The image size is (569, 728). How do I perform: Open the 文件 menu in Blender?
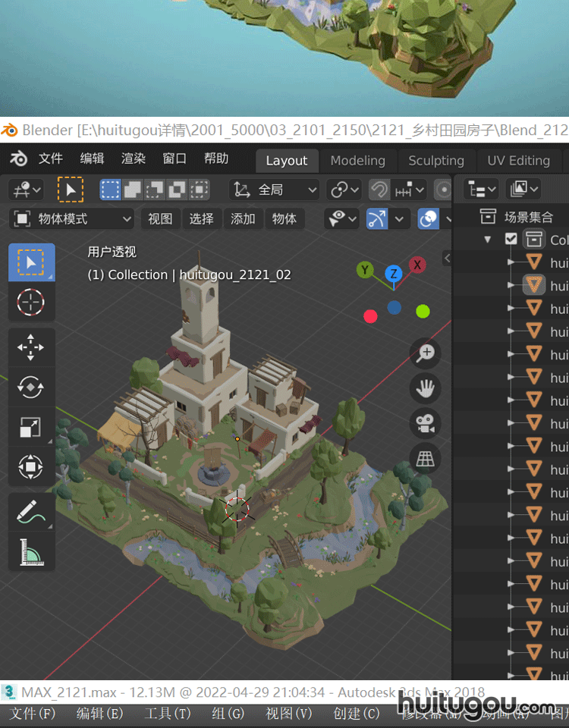point(50,158)
